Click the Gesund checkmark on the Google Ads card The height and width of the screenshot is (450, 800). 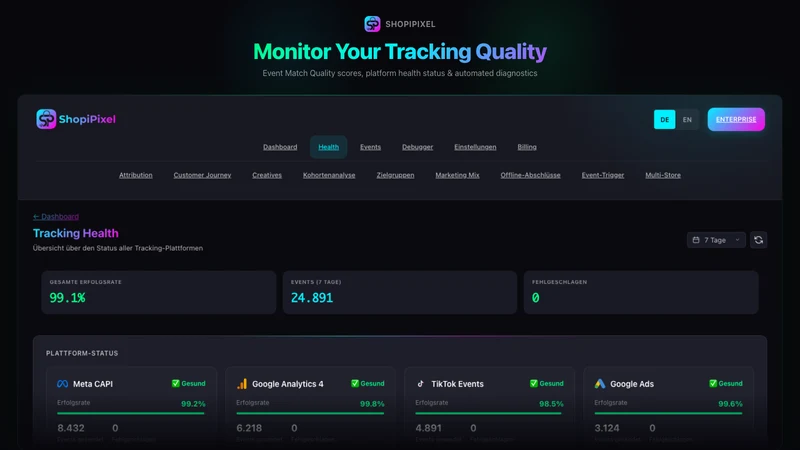tap(713, 383)
